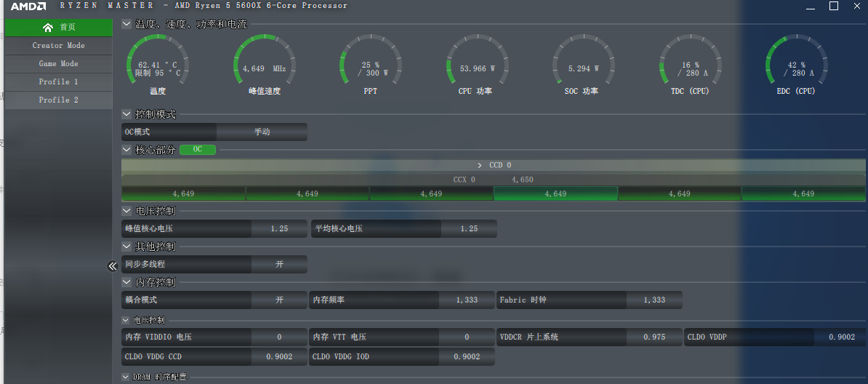
Task: Toggle 同步多线程 setting 开
Action: click(x=280, y=264)
